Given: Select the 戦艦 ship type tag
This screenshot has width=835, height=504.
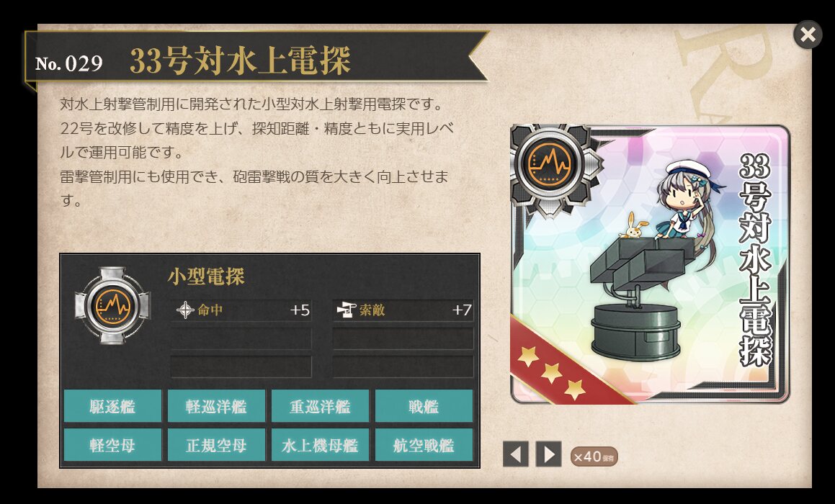Looking at the screenshot, I should [x=424, y=407].
